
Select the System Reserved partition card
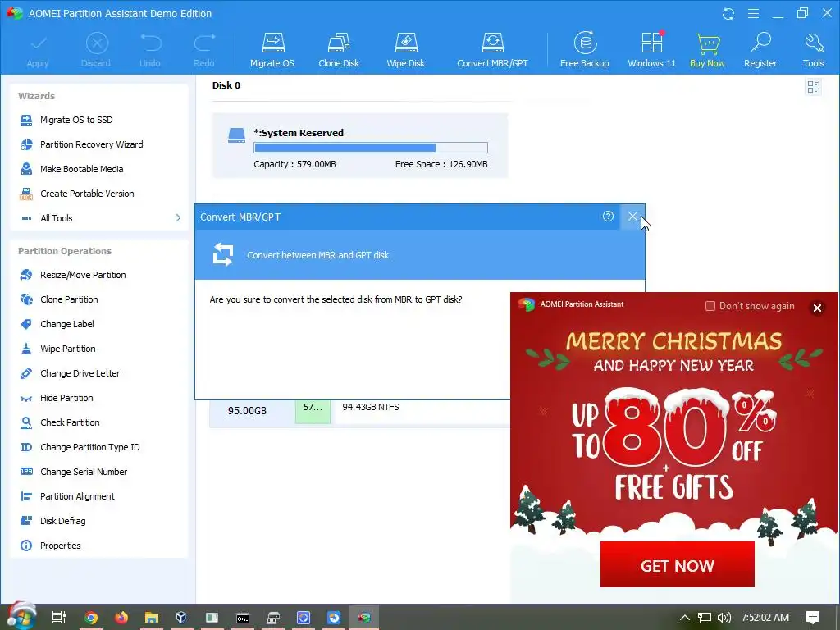point(360,146)
